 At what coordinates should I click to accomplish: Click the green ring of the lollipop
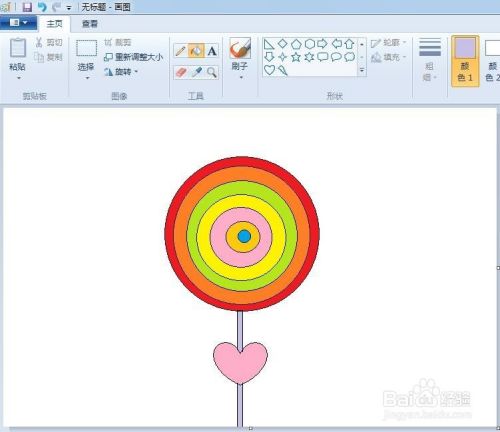[243, 187]
